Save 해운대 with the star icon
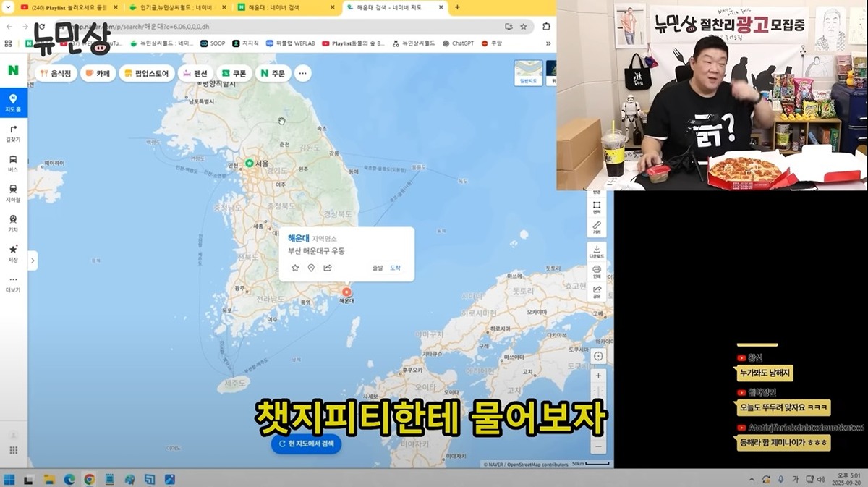This screenshot has width=868, height=487. tap(295, 268)
